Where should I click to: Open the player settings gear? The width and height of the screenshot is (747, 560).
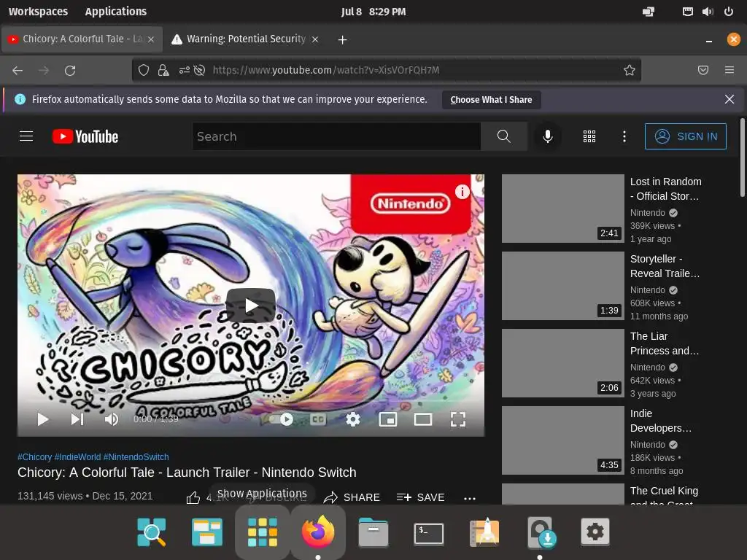353,419
